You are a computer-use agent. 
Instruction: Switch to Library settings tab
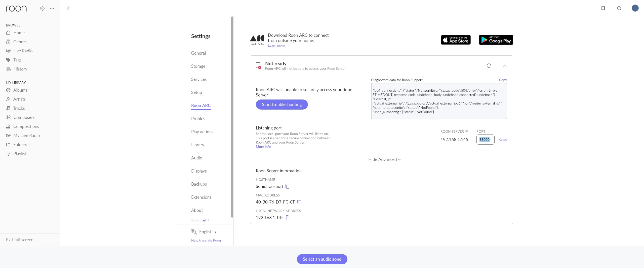pyautogui.click(x=198, y=145)
